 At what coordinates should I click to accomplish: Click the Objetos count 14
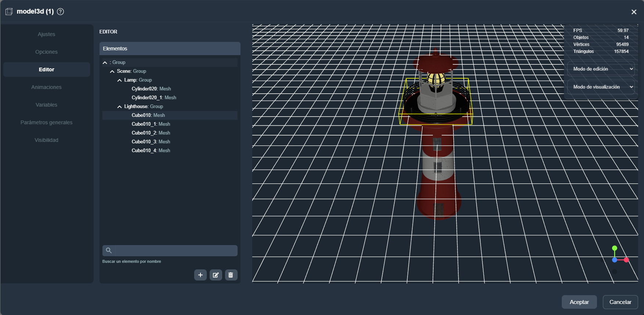[x=626, y=37]
